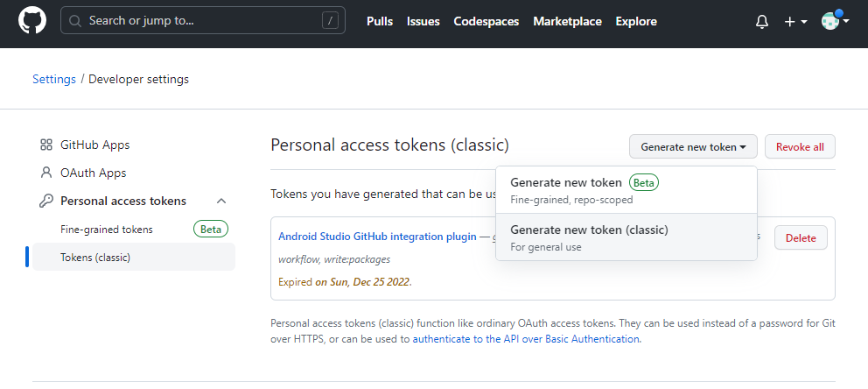The width and height of the screenshot is (868, 389).
Task: Open Android Studio GitHub integration plugin token
Action: click(377, 237)
